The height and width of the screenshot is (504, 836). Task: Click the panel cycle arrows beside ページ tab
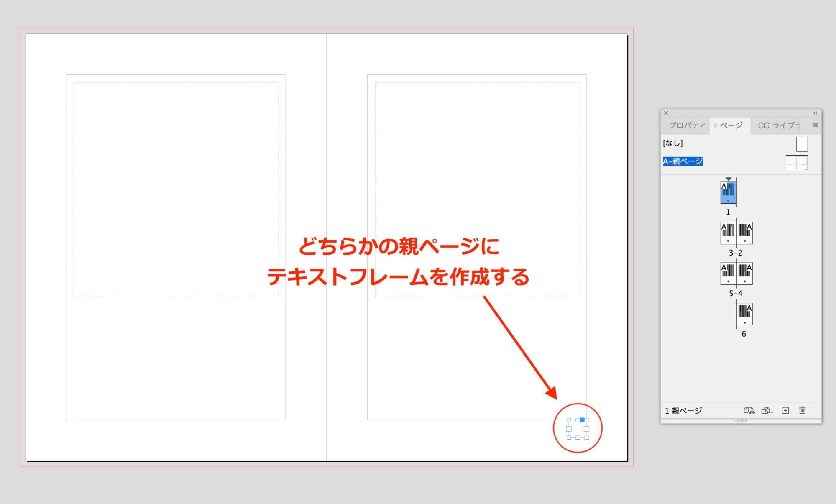click(716, 125)
